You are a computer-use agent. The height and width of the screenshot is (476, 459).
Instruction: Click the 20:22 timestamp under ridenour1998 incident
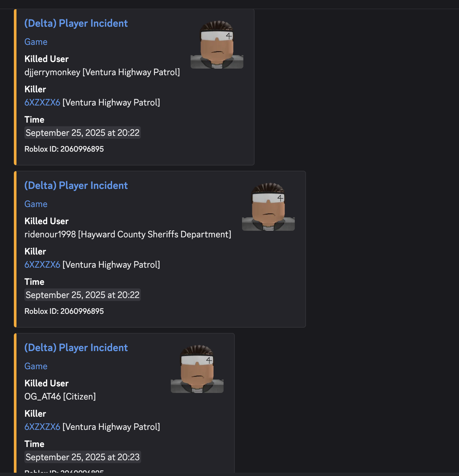click(82, 295)
